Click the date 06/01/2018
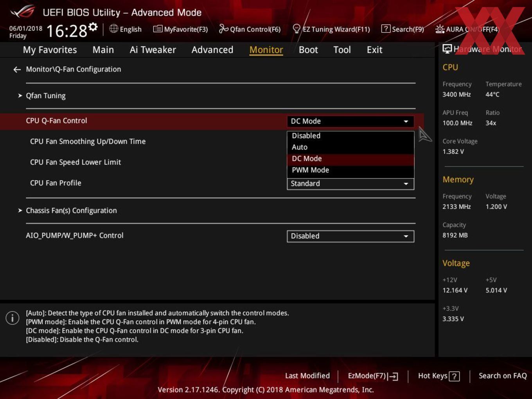The image size is (532, 399). 26,28
